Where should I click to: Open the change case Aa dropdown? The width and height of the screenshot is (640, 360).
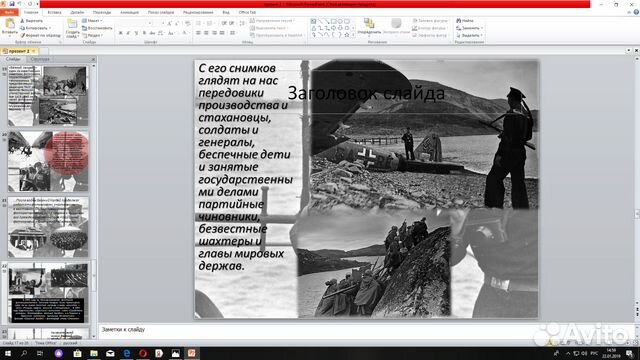point(171,33)
